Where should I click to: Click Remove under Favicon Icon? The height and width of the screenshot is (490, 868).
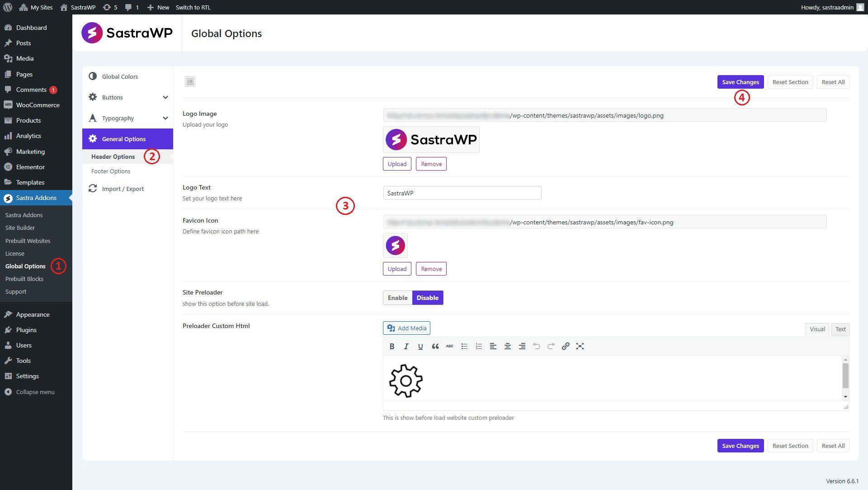[431, 269]
